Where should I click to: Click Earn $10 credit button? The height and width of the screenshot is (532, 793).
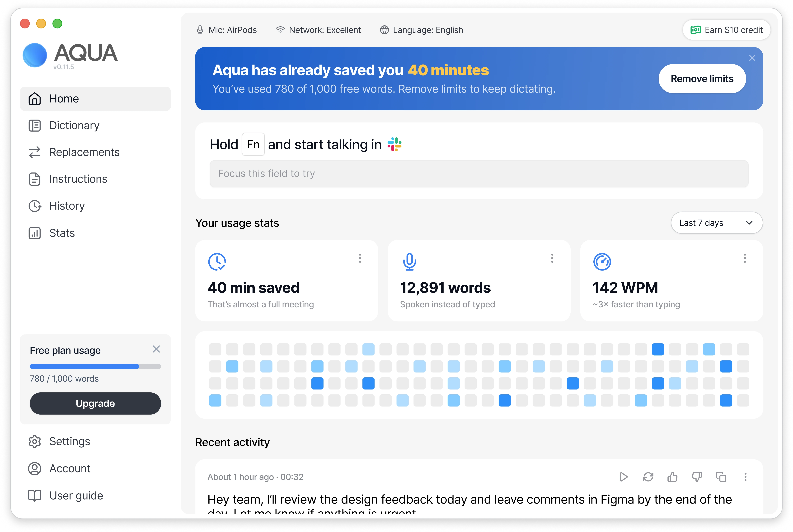click(727, 30)
